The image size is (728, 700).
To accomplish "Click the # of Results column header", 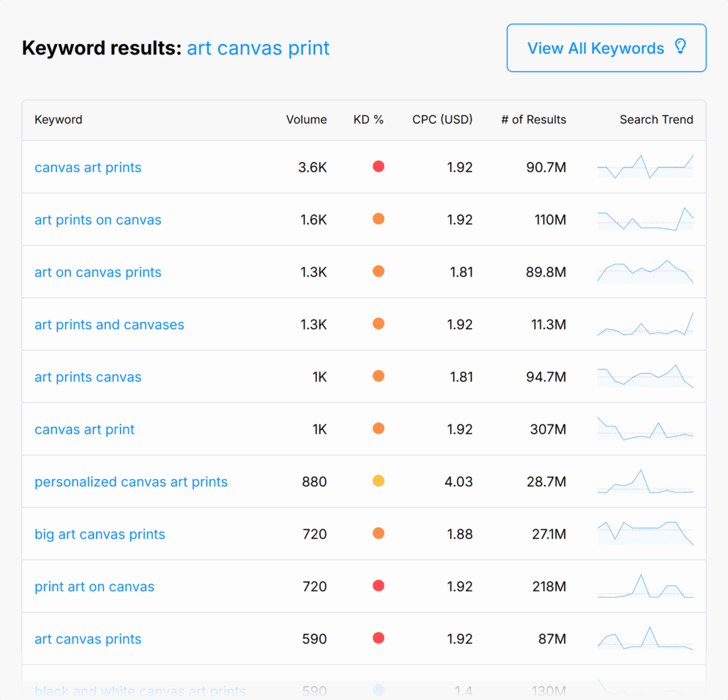I will tap(533, 119).
